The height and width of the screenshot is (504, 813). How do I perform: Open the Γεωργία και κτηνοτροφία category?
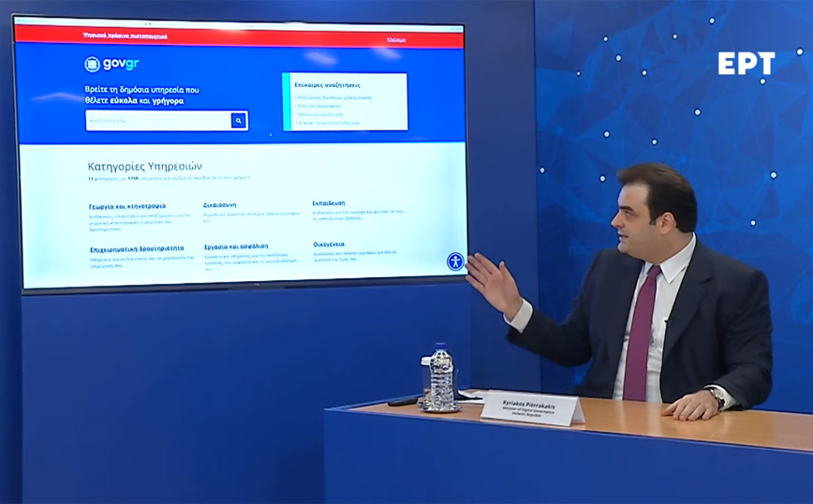click(x=127, y=206)
